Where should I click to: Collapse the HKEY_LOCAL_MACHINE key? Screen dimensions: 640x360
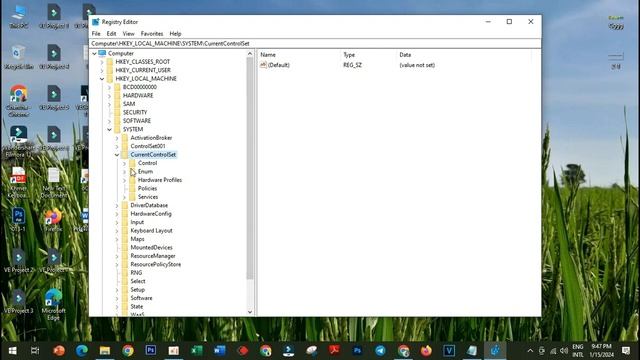(x=102, y=79)
